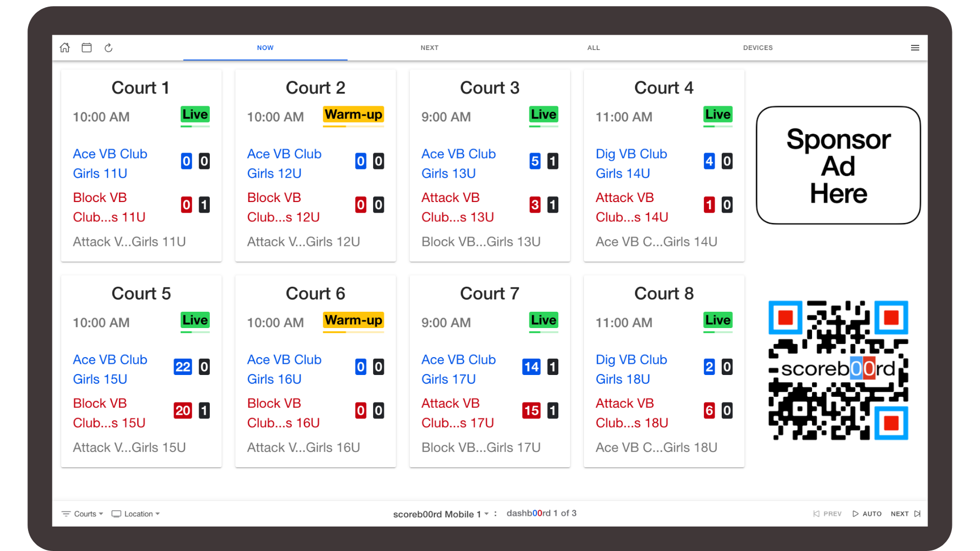Scan the scoreb00rd QR code
The image size is (980, 551).
point(838,370)
